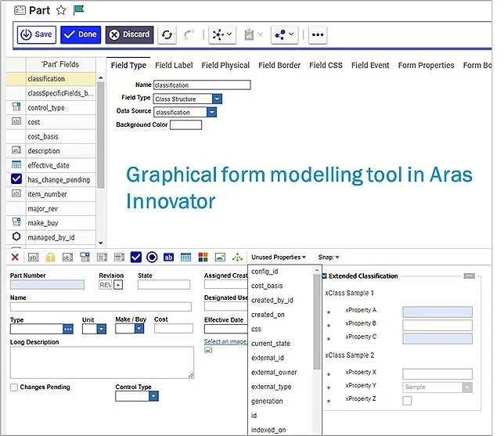Discard the changes to the form
504x436 pixels.
(x=129, y=34)
